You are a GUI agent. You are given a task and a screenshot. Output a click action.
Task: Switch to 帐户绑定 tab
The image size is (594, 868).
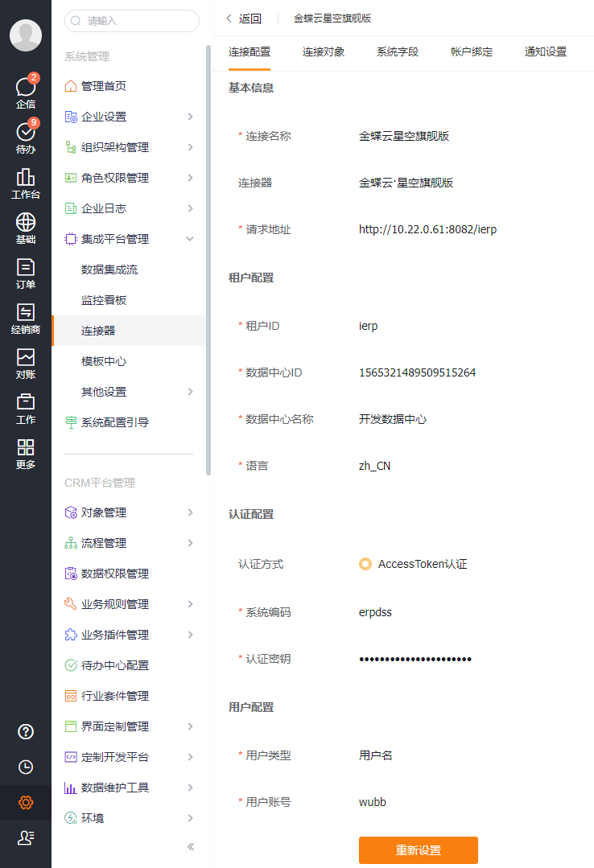[x=472, y=52]
